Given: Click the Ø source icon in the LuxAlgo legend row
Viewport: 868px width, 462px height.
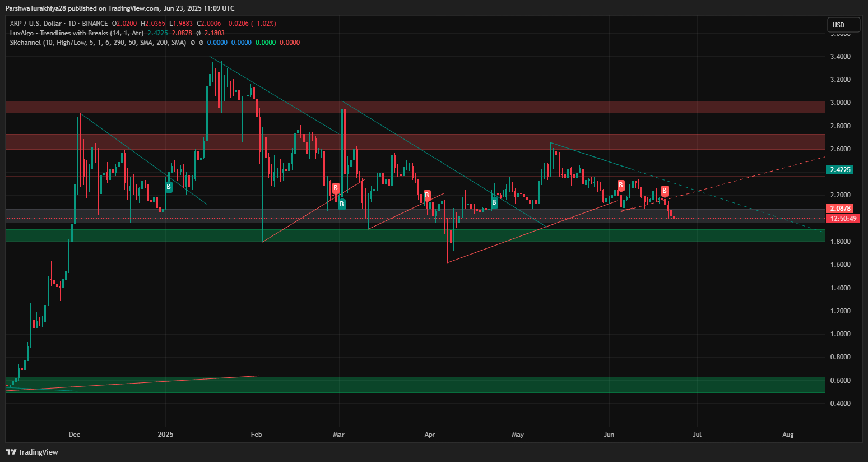Looking at the screenshot, I should [198, 33].
